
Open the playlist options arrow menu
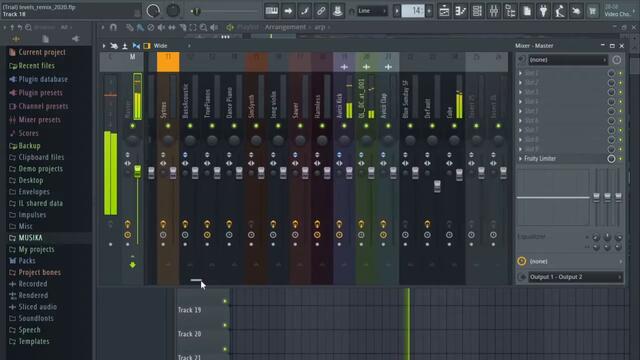103,27
